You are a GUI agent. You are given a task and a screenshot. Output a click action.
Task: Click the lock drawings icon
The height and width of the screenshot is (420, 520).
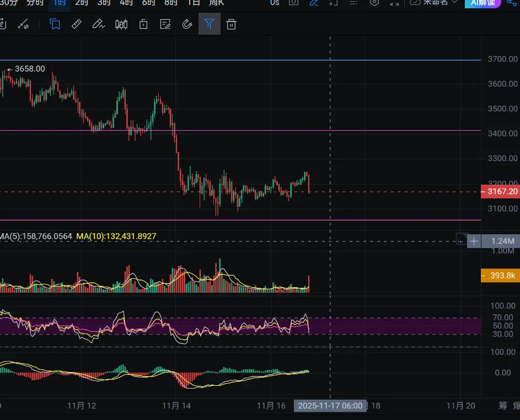(143, 24)
